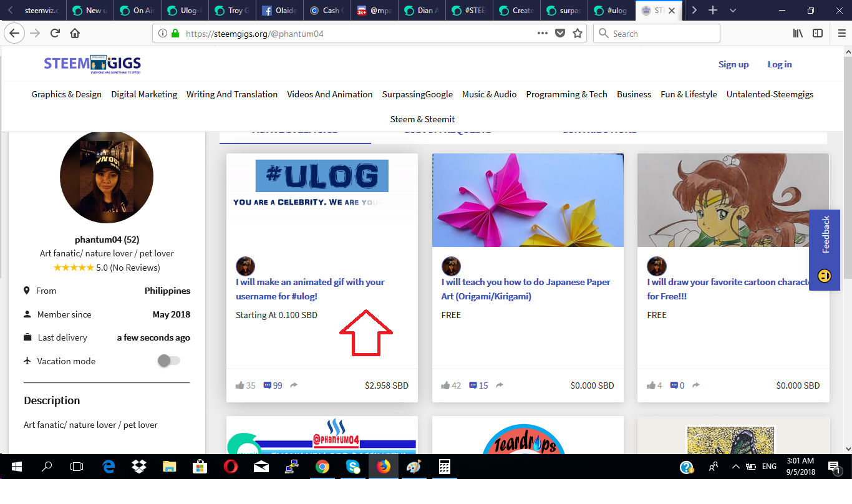Toggle the Vacation mode switch
The height and width of the screenshot is (504, 852).
click(168, 361)
